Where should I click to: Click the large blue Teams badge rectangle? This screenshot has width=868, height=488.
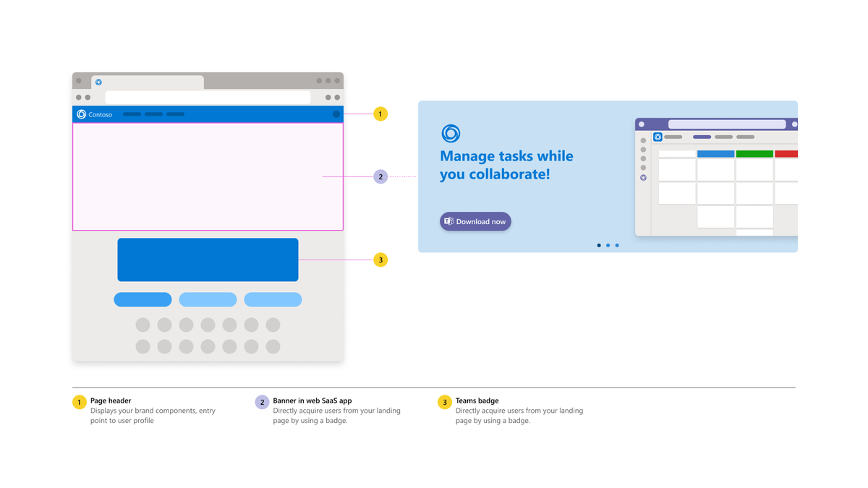pyautogui.click(x=208, y=260)
